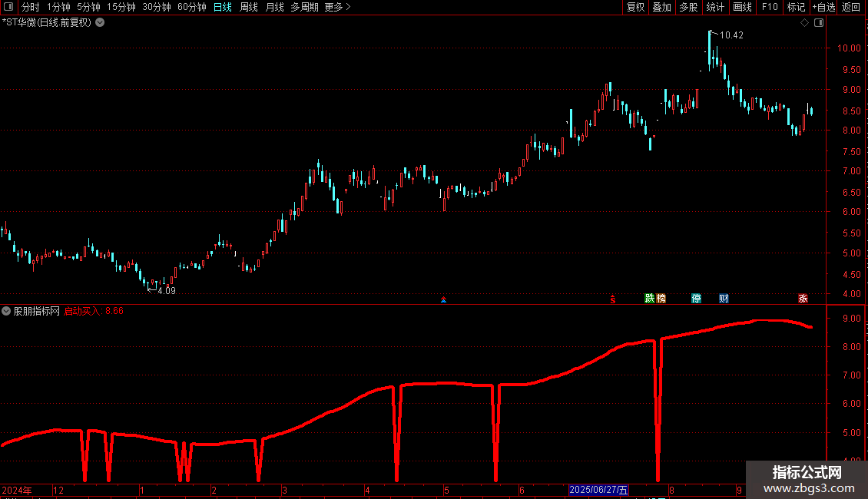
Task: Click the diamond icon at chart top-right
Action: (805, 23)
